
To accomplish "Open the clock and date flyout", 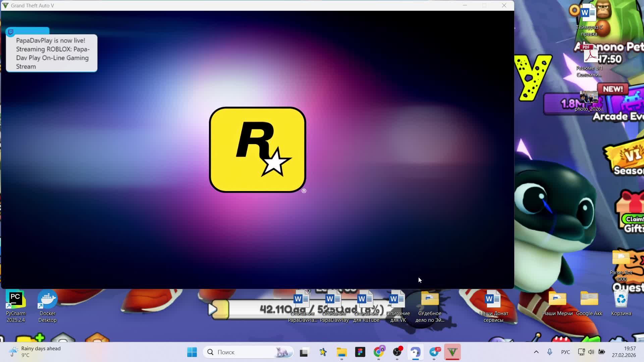I will click(x=624, y=352).
